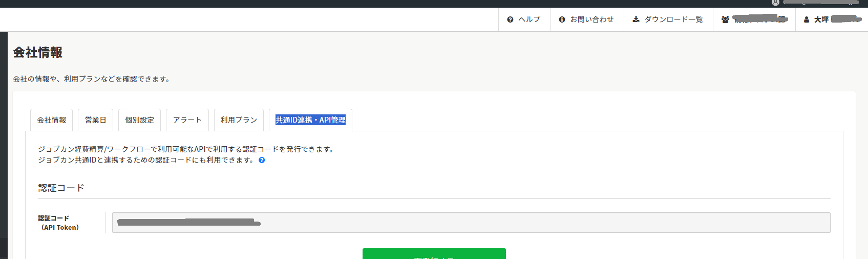The height and width of the screenshot is (259, 868).
Task: Select the アラート tab
Action: coord(187,120)
